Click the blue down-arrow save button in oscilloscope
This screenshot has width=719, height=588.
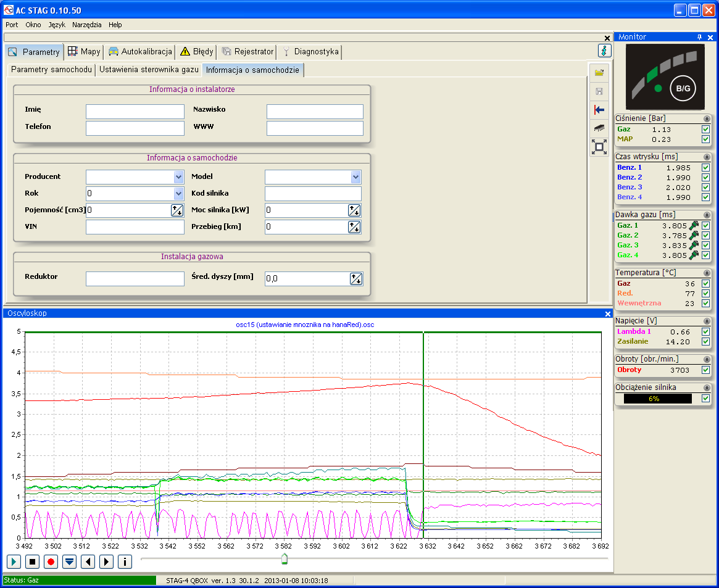tap(69, 561)
